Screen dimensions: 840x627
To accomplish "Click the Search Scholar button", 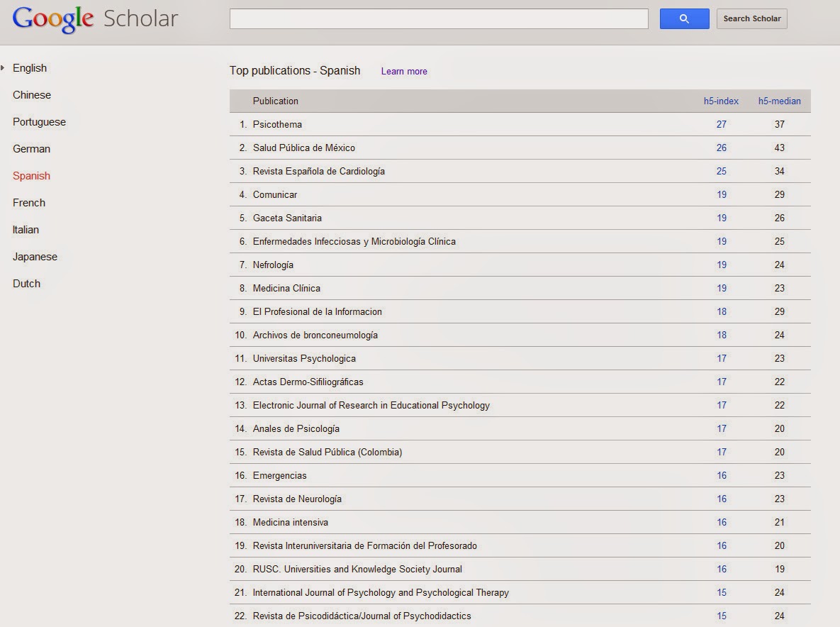I will click(x=751, y=18).
